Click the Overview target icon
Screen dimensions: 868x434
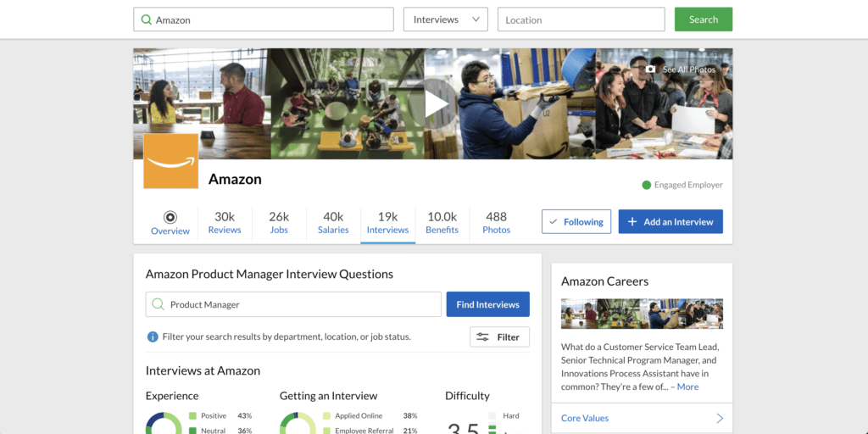(x=170, y=217)
